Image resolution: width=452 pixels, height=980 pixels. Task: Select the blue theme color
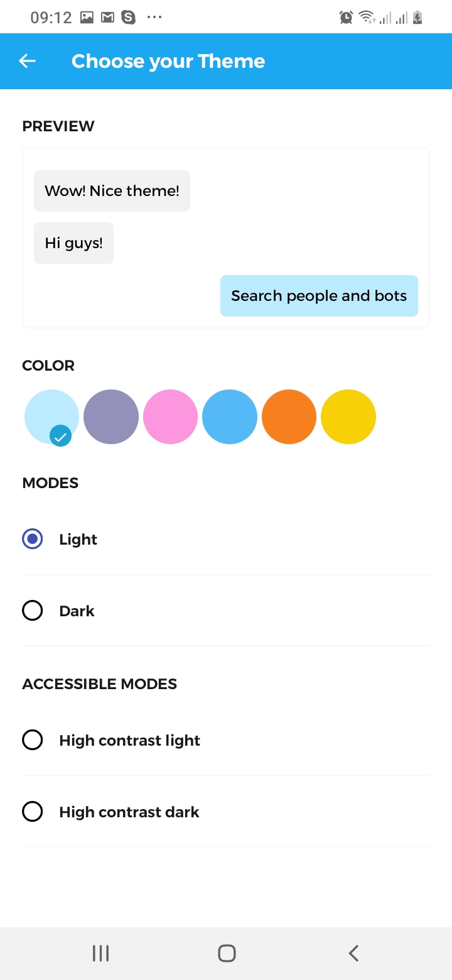coord(230,416)
